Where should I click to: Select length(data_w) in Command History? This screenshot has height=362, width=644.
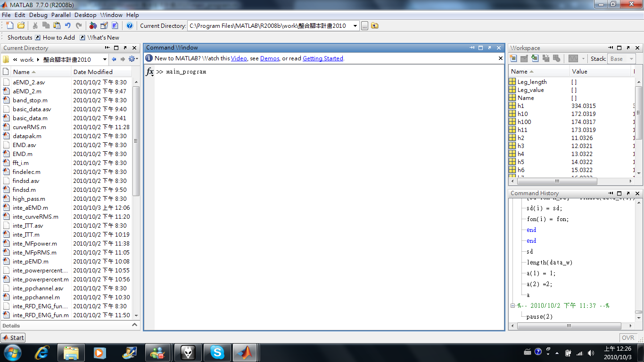550,263
